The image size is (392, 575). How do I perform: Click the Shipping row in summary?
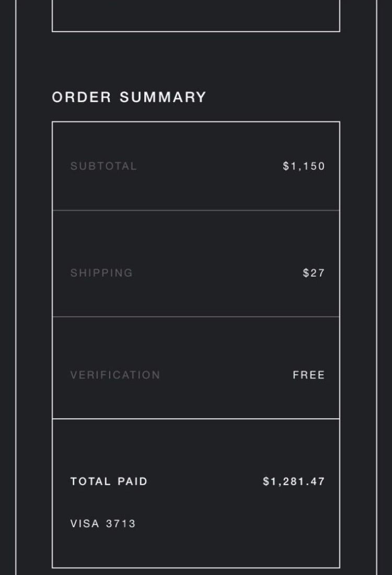[x=196, y=263]
